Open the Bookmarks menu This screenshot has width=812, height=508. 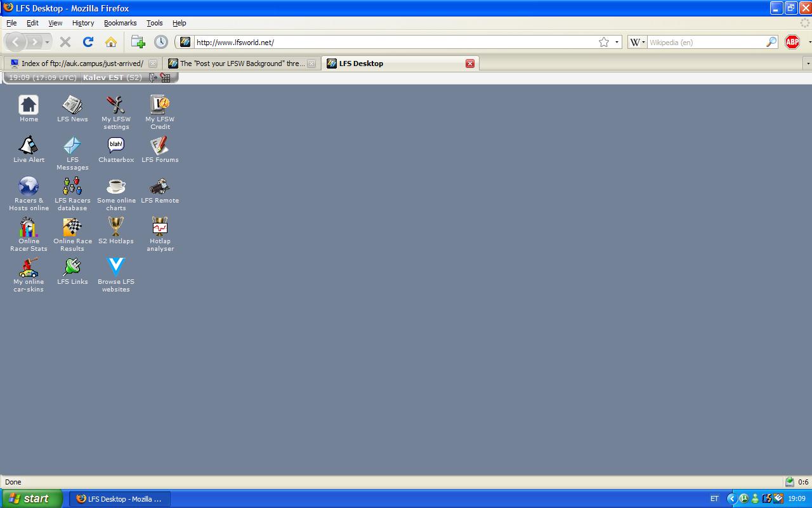pyautogui.click(x=120, y=23)
